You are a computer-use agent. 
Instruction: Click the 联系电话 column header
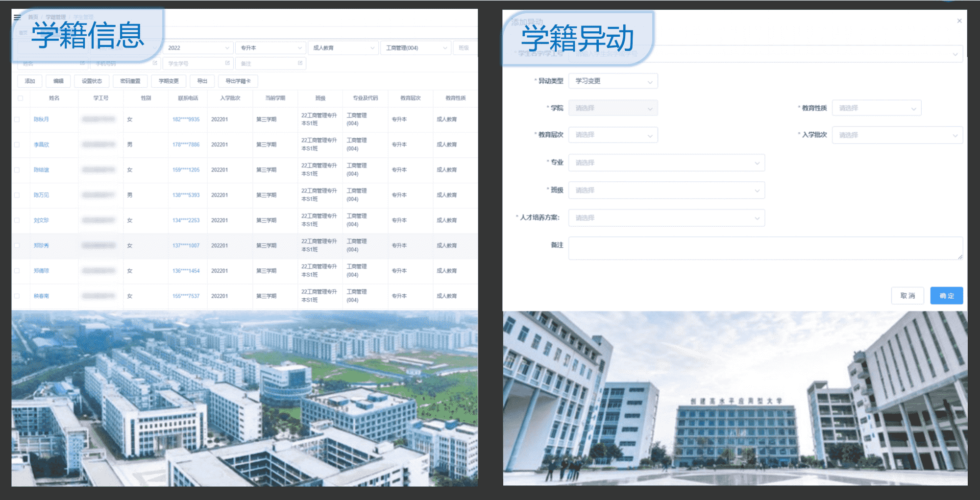click(x=188, y=98)
